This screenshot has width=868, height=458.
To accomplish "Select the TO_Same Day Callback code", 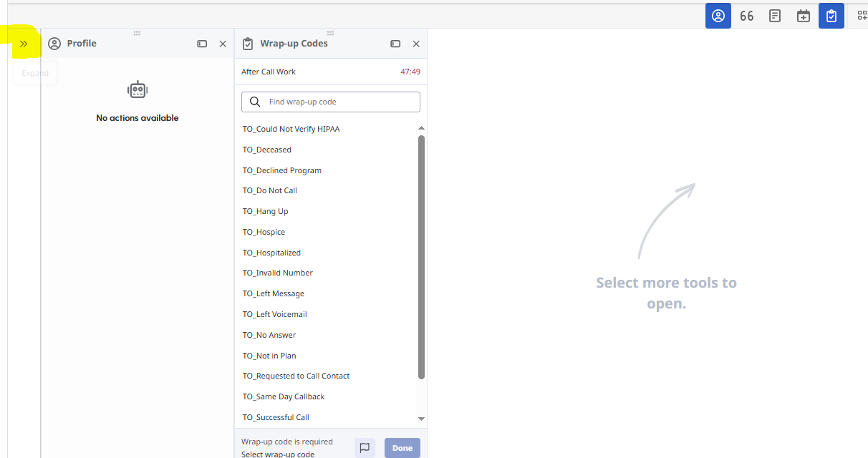I will click(284, 396).
